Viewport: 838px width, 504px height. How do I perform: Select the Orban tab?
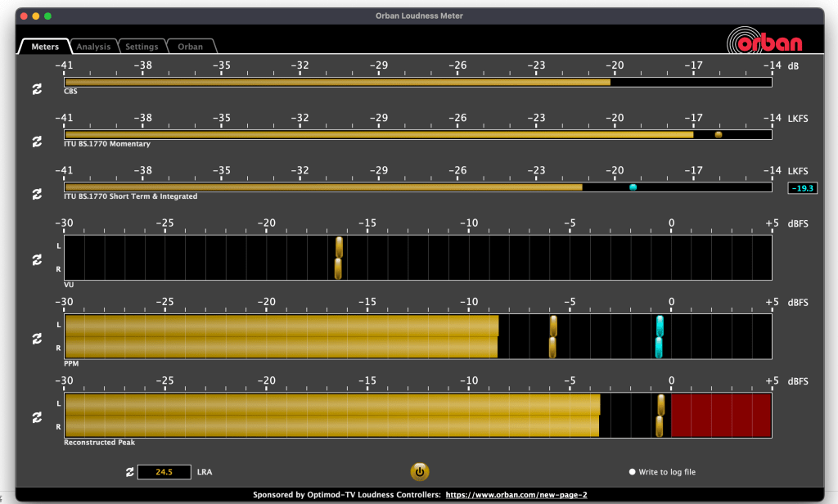[x=191, y=47]
